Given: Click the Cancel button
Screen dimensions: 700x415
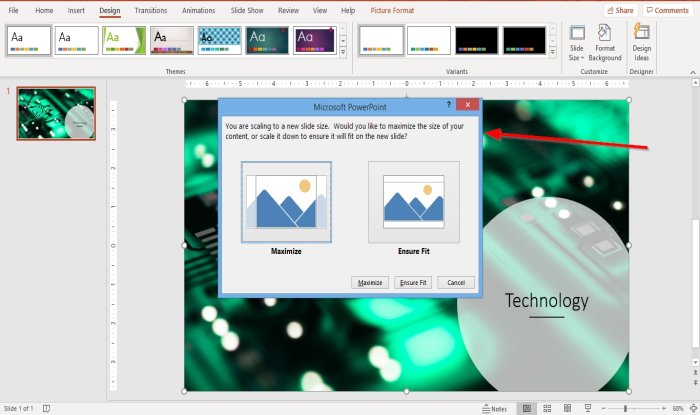Looking at the screenshot, I should click(456, 282).
